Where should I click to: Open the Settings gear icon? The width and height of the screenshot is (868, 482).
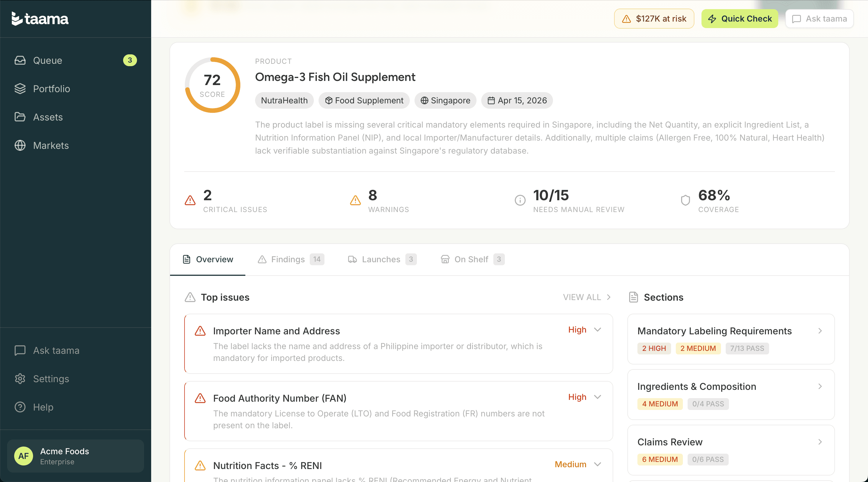coord(20,379)
